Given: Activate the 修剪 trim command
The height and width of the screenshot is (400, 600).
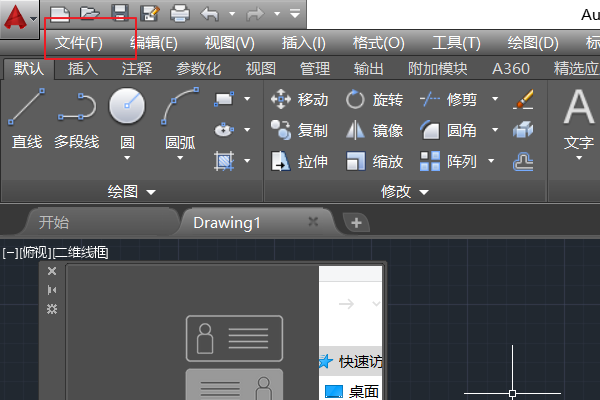Looking at the screenshot, I should (448, 99).
